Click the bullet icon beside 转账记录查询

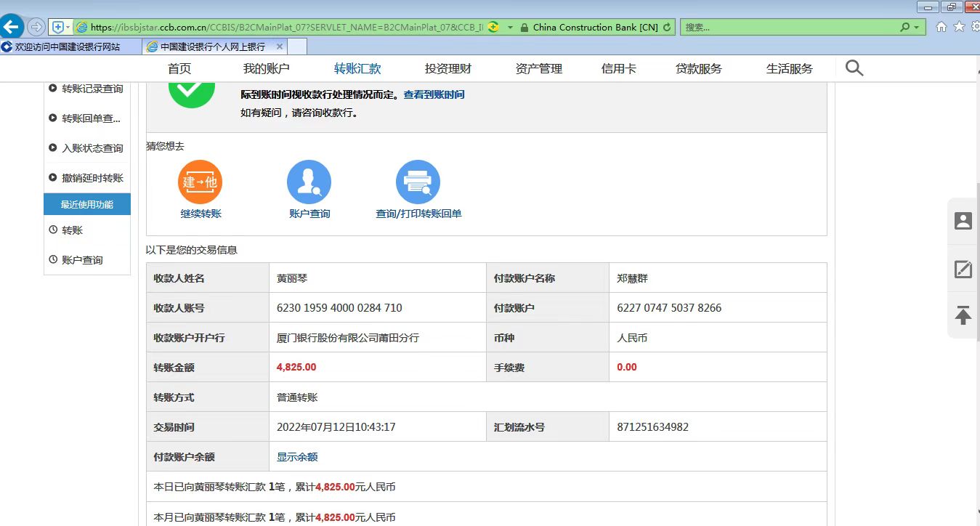(x=53, y=88)
